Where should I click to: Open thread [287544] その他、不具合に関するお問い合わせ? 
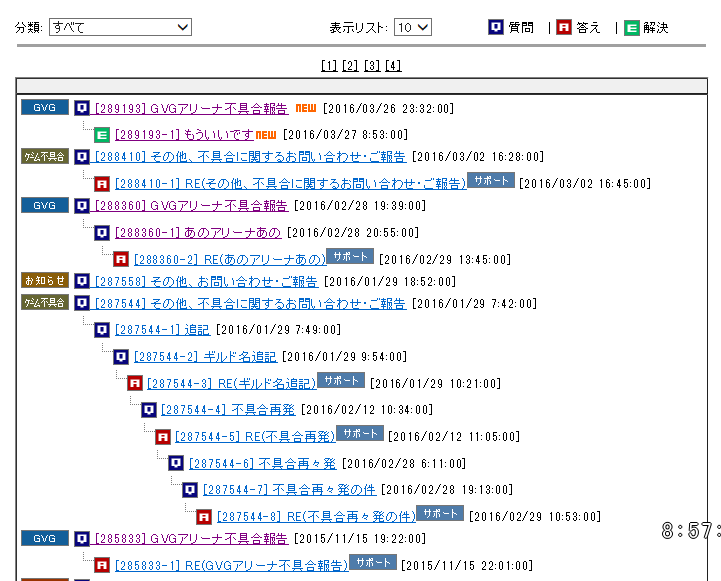251,303
